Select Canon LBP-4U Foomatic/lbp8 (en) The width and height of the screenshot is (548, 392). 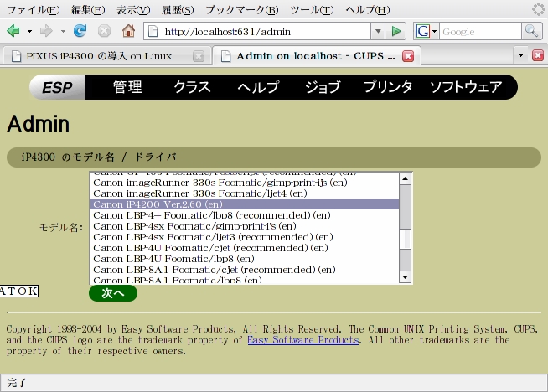pyautogui.click(x=245, y=259)
